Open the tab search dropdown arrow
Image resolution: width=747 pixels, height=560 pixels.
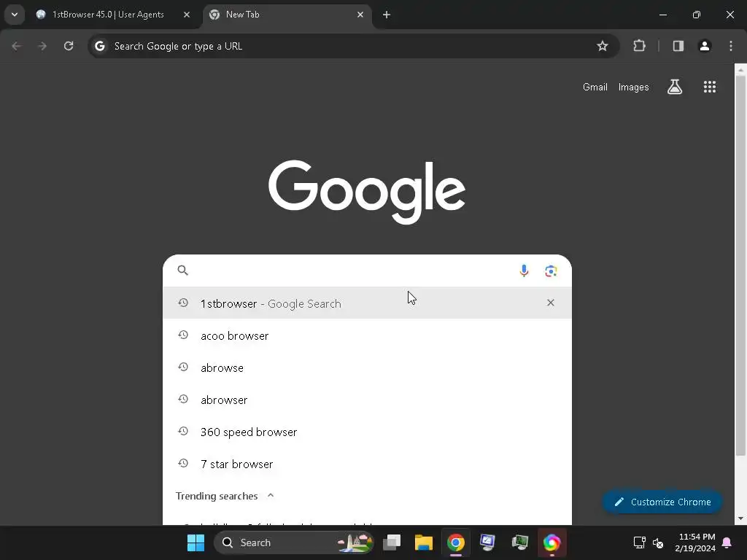pyautogui.click(x=15, y=15)
